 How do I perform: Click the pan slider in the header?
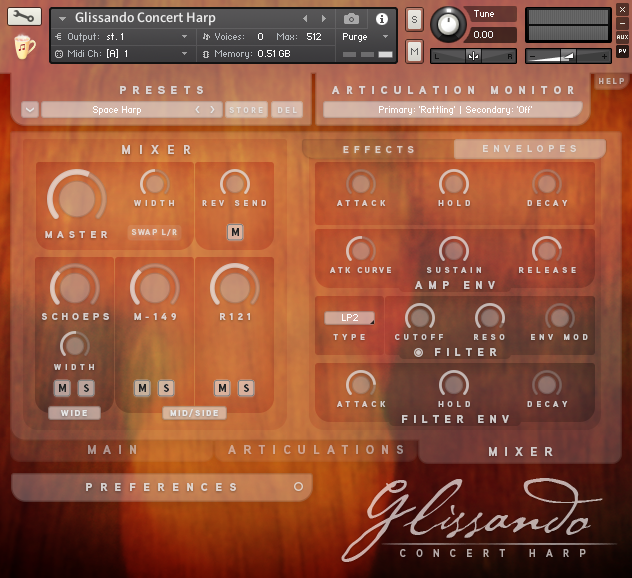click(474, 56)
